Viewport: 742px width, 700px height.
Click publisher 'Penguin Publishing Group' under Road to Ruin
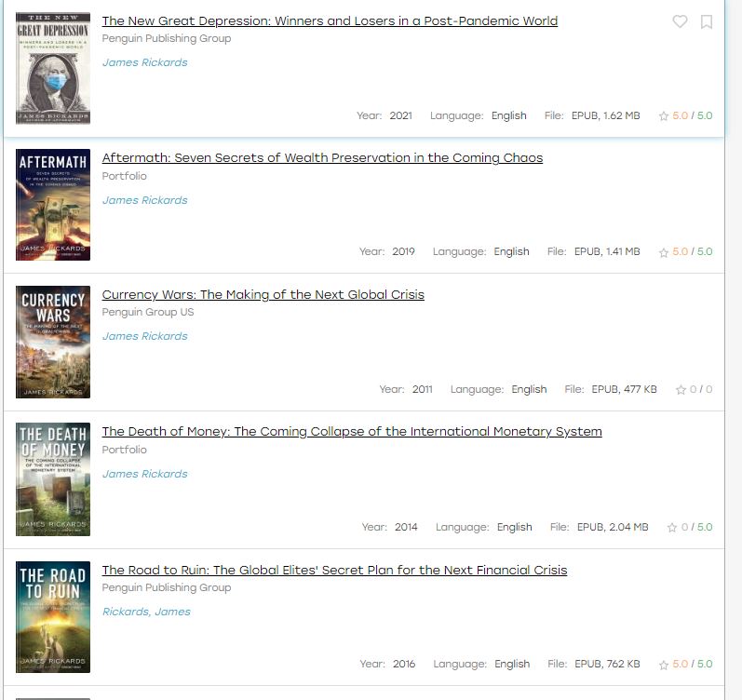point(167,587)
